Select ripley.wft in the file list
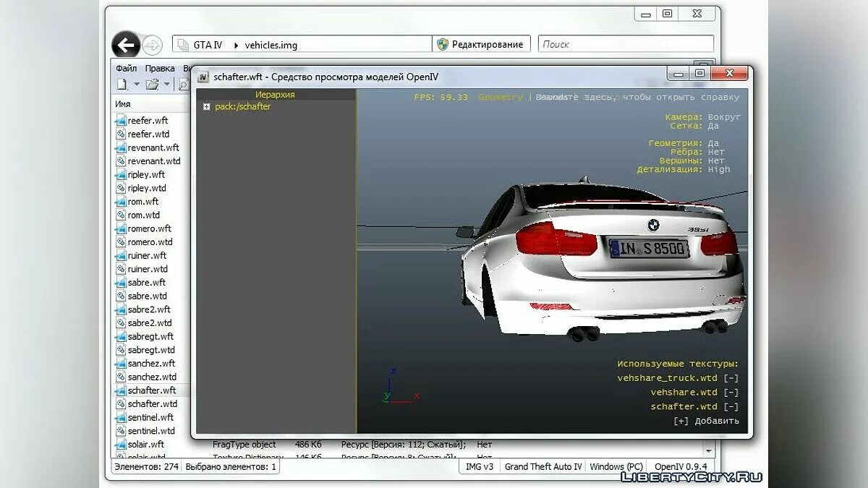The width and height of the screenshot is (868, 488). tap(146, 174)
